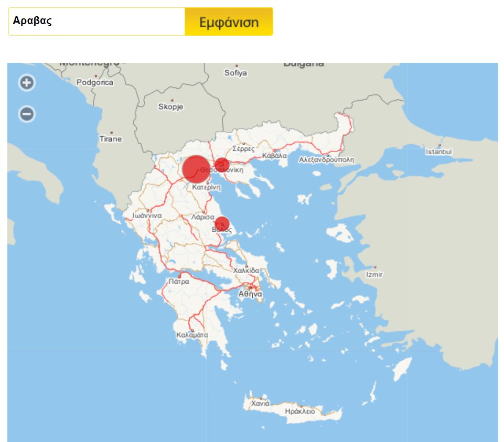This screenshot has height=442, width=504.
Task: Click the Ιωάννινα city label
Action: [x=147, y=215]
